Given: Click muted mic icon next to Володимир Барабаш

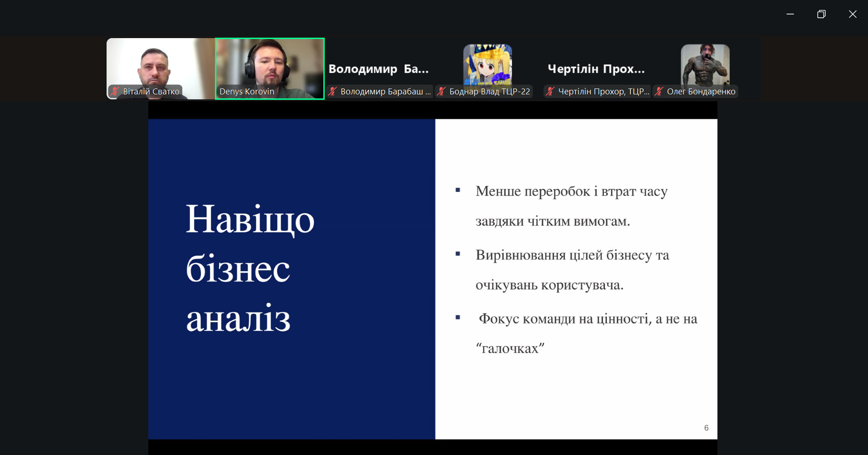Looking at the screenshot, I should coord(332,91).
